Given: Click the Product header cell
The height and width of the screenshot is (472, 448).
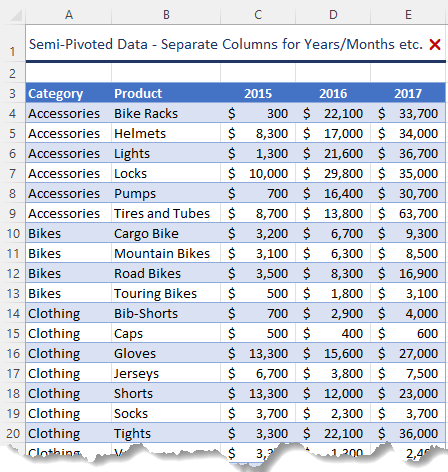Looking at the screenshot, I should [166, 93].
